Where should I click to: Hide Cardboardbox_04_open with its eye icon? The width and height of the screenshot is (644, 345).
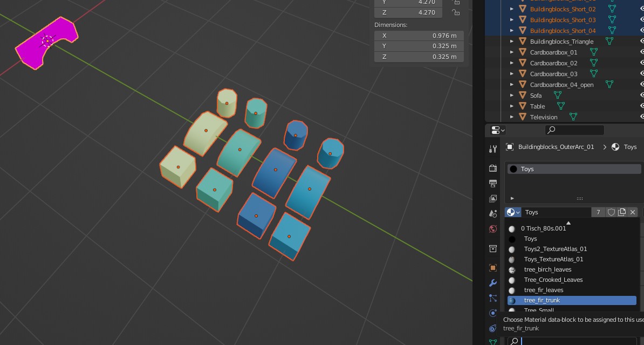tap(642, 85)
